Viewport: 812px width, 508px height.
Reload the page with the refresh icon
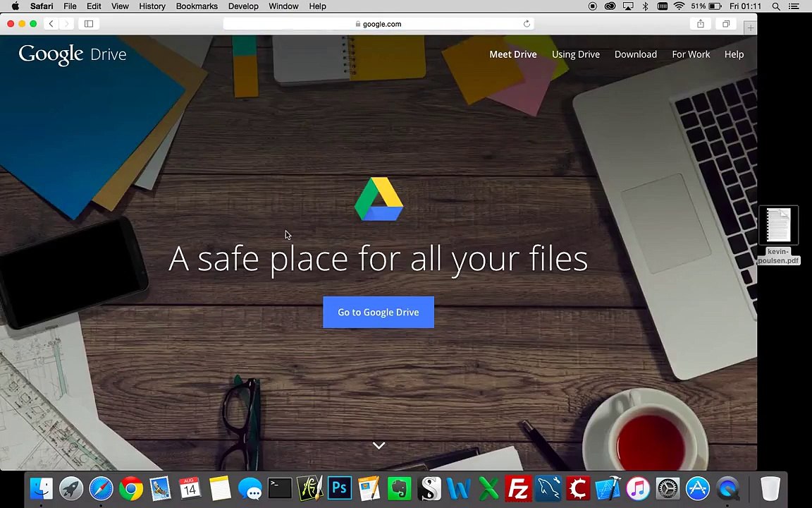527,24
